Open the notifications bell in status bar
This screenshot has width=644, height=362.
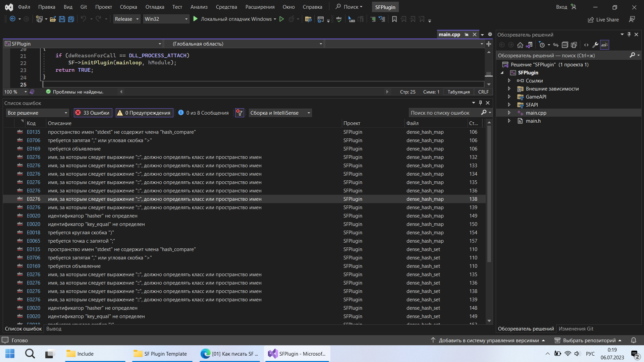point(634,340)
